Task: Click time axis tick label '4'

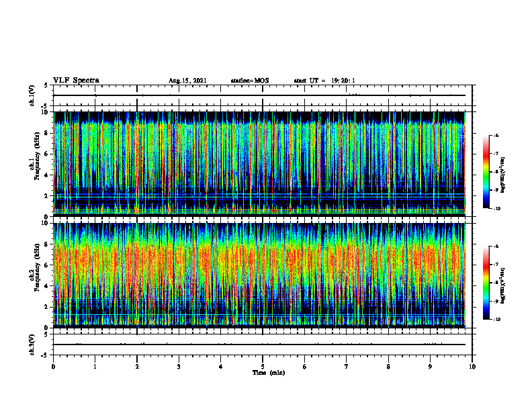Action: coord(221,367)
